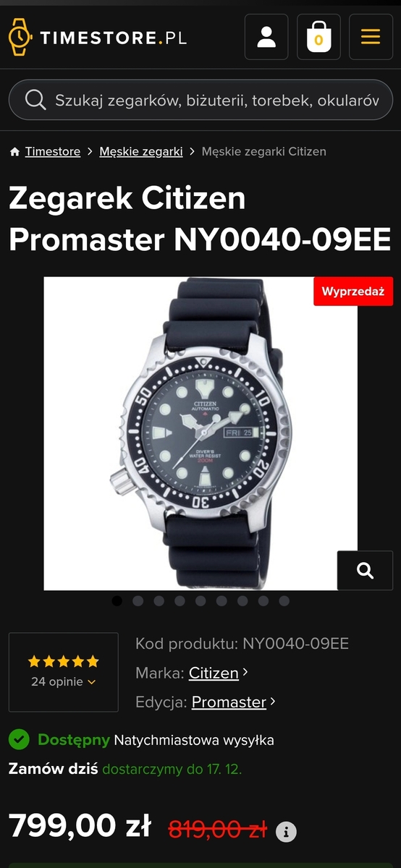Go to Timestore breadcrumb link
This screenshot has height=868, width=401.
[53, 151]
